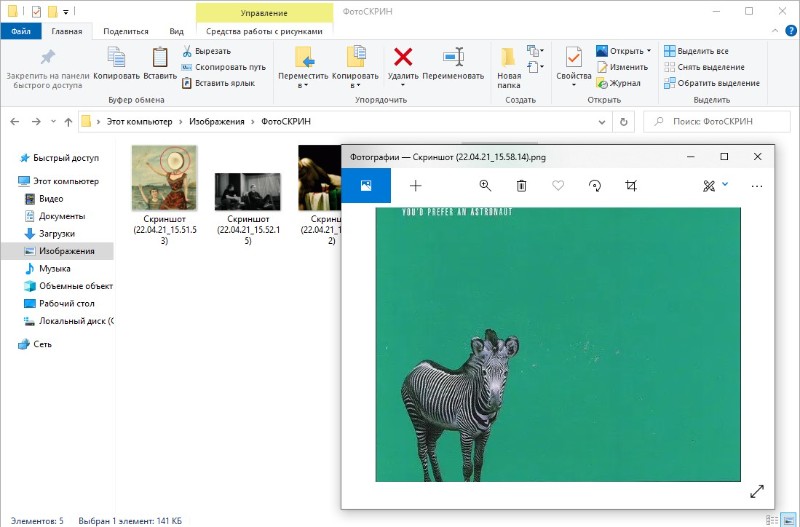Enter fullscreen with the diagonal arrows icon
Viewport: 800px width, 527px height.
click(757, 491)
